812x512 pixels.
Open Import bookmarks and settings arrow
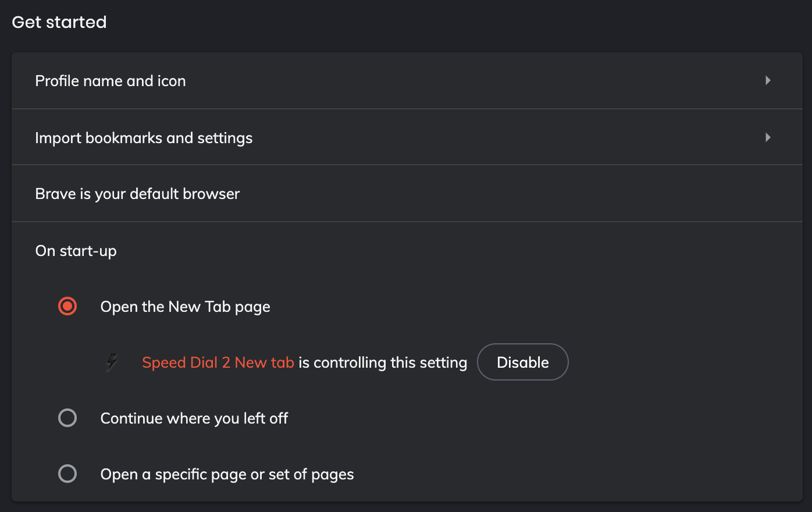pyautogui.click(x=768, y=137)
